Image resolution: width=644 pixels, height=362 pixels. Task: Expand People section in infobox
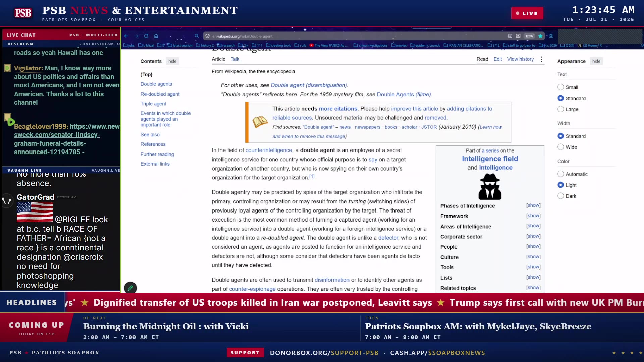coord(533,246)
